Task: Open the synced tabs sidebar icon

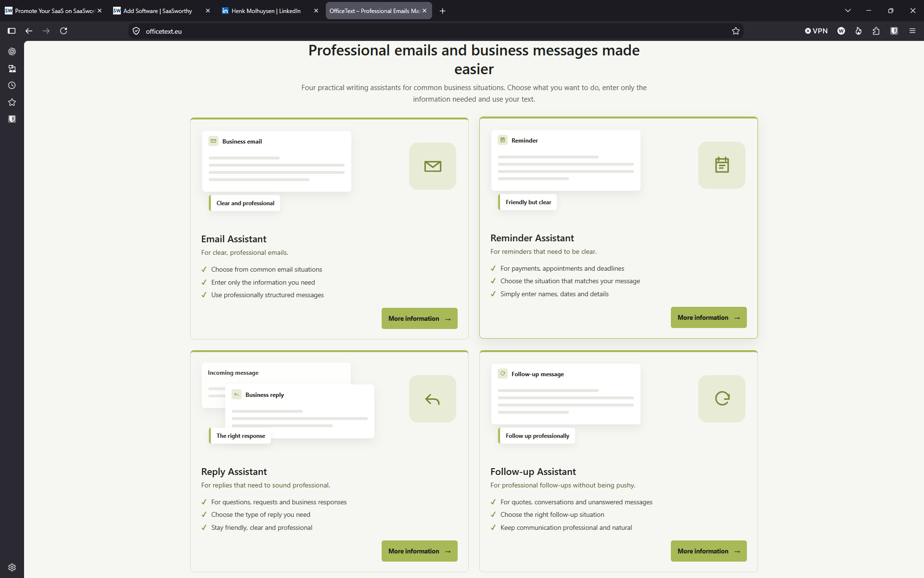Action: 12,68
